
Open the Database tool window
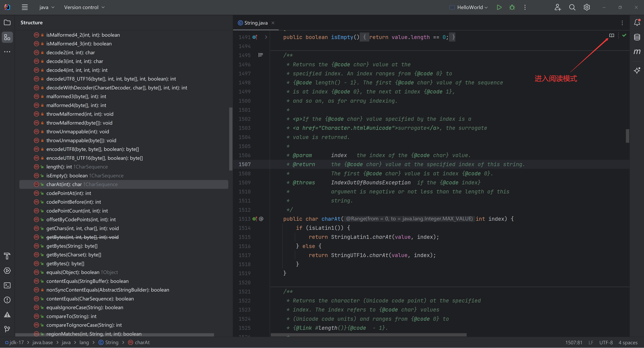click(637, 37)
